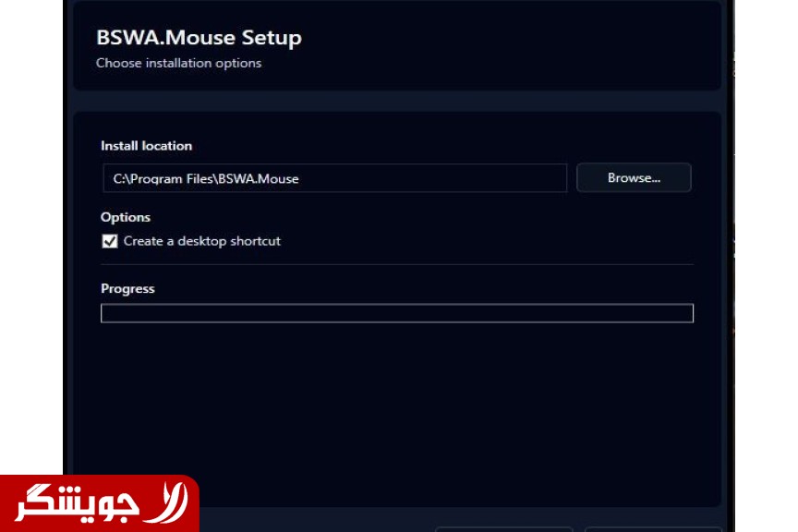This screenshot has height=532, width=798.
Task: Click "C:\Program Files" at the start of the path
Action: [x=163, y=179]
